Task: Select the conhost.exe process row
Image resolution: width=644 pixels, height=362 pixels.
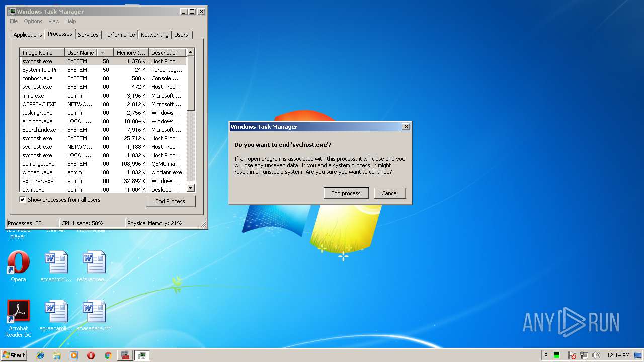Action: [x=103, y=78]
